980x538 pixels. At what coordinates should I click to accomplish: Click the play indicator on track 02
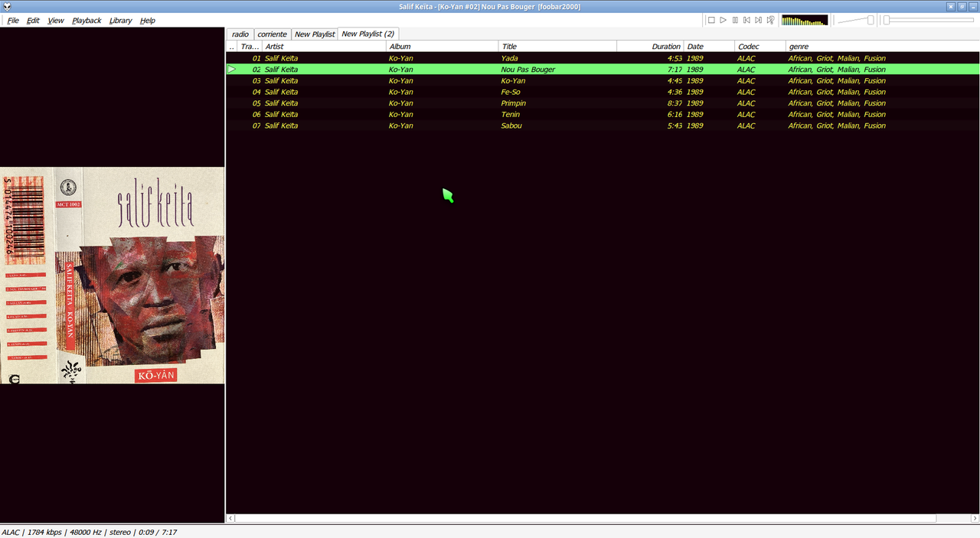click(x=232, y=69)
